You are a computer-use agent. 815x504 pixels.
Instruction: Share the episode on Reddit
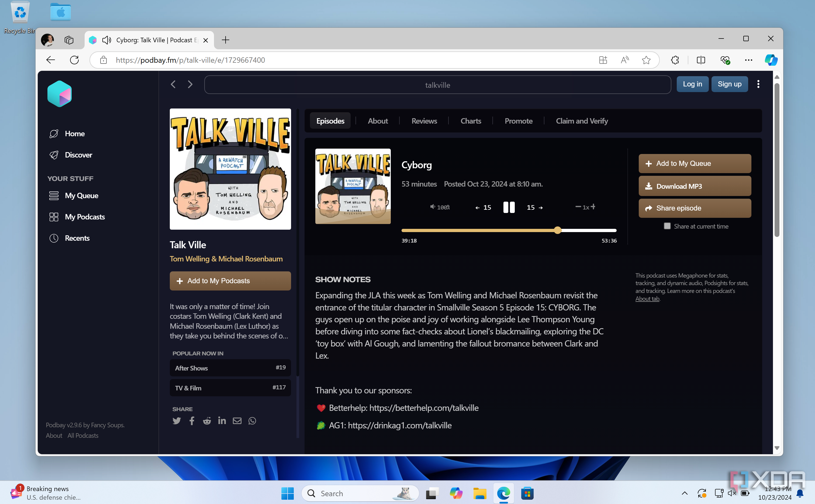[x=207, y=421]
